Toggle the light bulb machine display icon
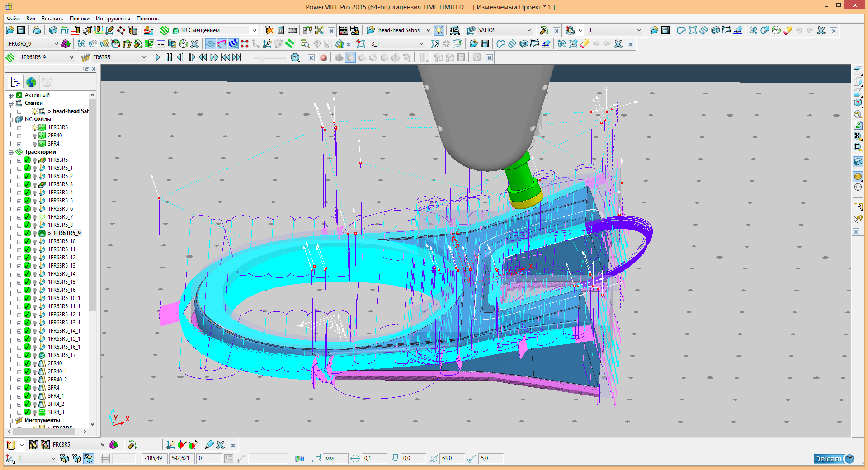This screenshot has height=470, width=868. [x=439, y=30]
